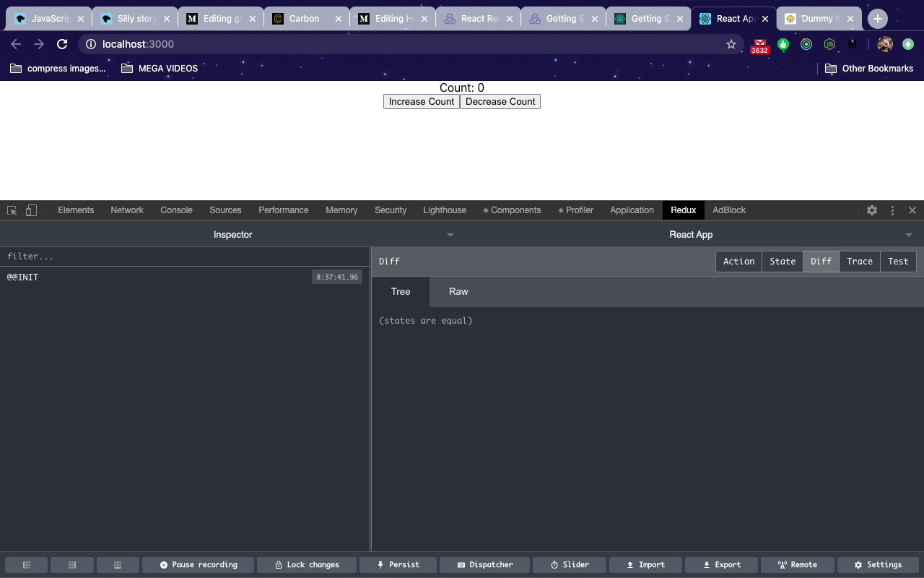The height and width of the screenshot is (578, 924).
Task: Click the Increase Count button
Action: pyautogui.click(x=422, y=102)
